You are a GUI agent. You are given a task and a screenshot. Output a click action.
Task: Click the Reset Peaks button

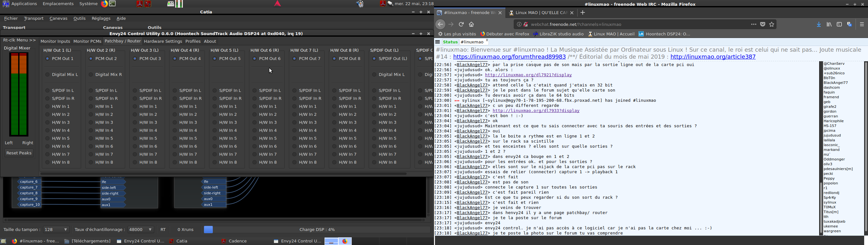coord(19,153)
